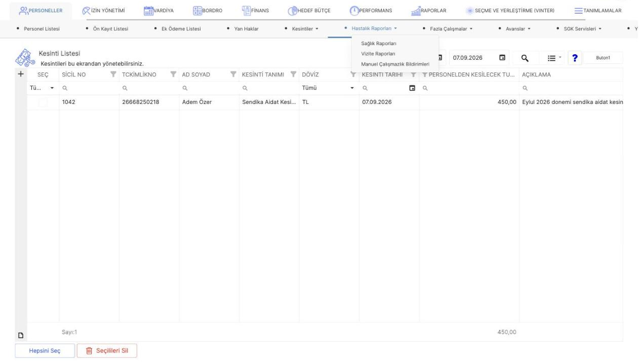Screen dimensions: 644x363
Task: Open the DÖVİZ Tümü filter dropdown
Action: [352, 88]
